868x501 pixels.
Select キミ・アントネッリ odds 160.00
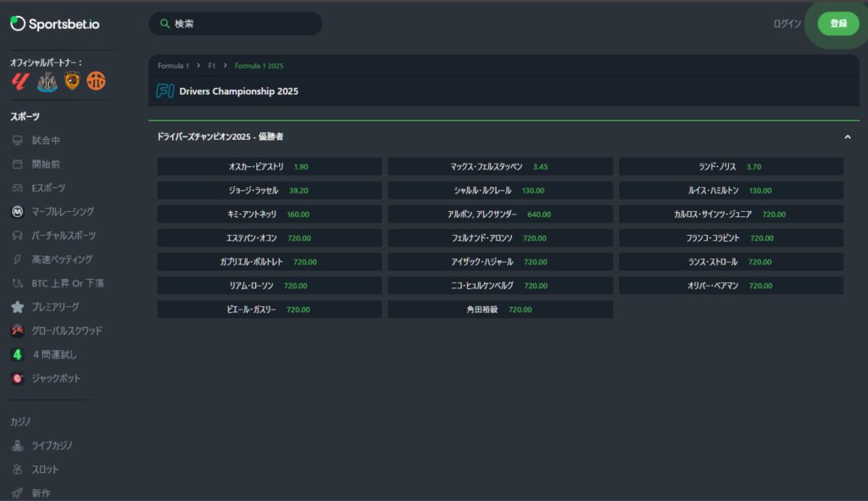270,214
